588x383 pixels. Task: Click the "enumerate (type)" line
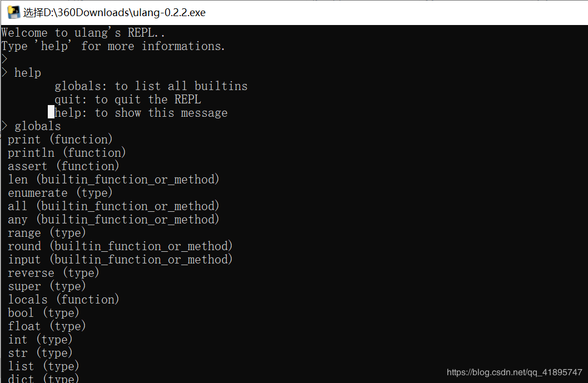pos(60,193)
